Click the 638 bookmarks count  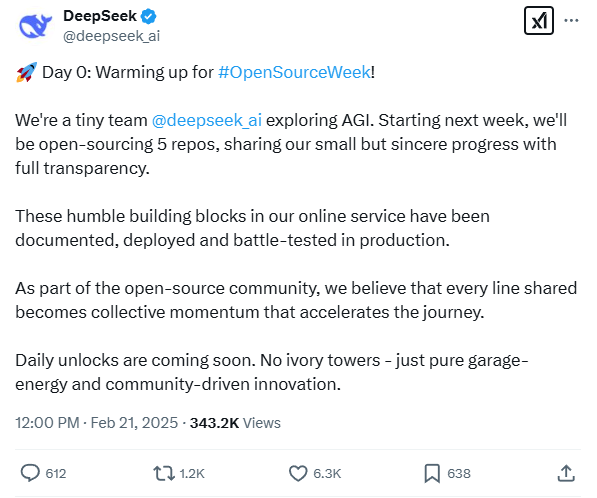point(459,474)
